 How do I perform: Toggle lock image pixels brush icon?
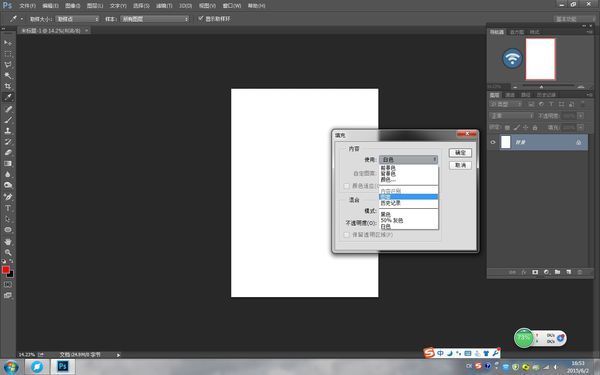517,127
